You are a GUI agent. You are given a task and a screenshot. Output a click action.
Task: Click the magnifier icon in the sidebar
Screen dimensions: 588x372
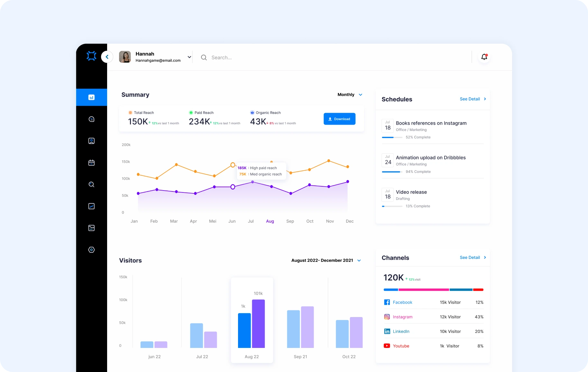click(x=91, y=184)
